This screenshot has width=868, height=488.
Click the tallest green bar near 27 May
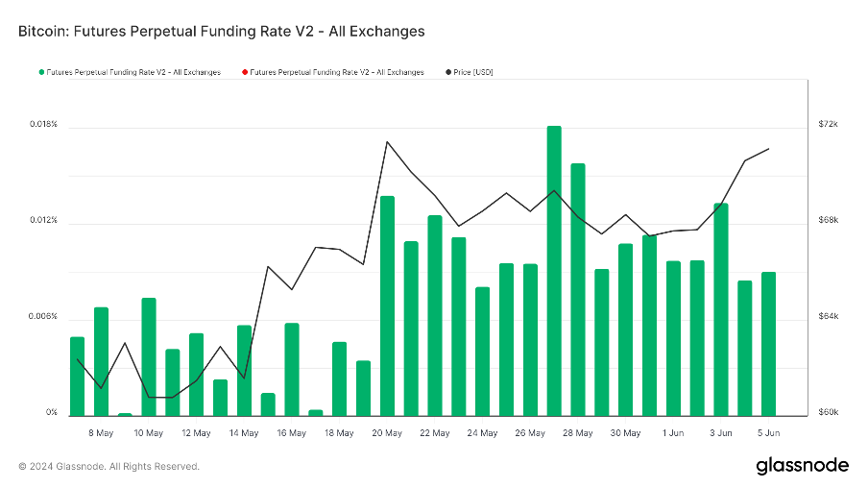click(554, 270)
